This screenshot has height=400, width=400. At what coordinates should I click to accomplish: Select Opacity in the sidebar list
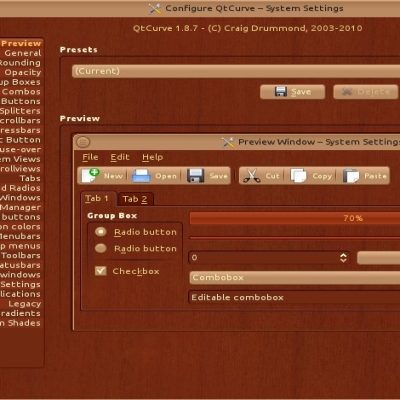tap(23, 72)
